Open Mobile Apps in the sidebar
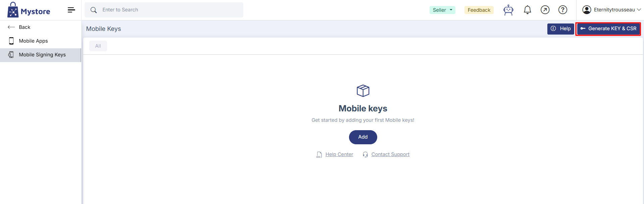Image resolution: width=644 pixels, height=204 pixels. (x=33, y=41)
